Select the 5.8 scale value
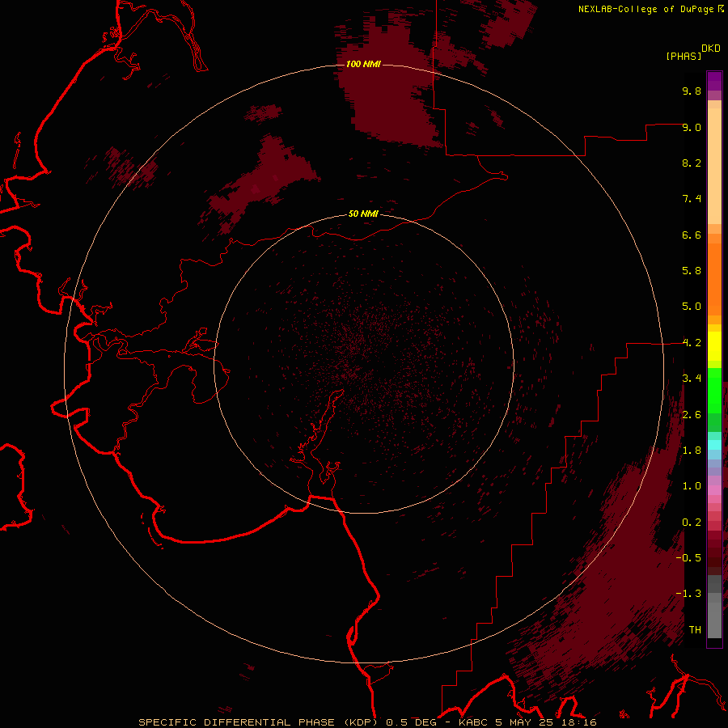 (x=692, y=271)
